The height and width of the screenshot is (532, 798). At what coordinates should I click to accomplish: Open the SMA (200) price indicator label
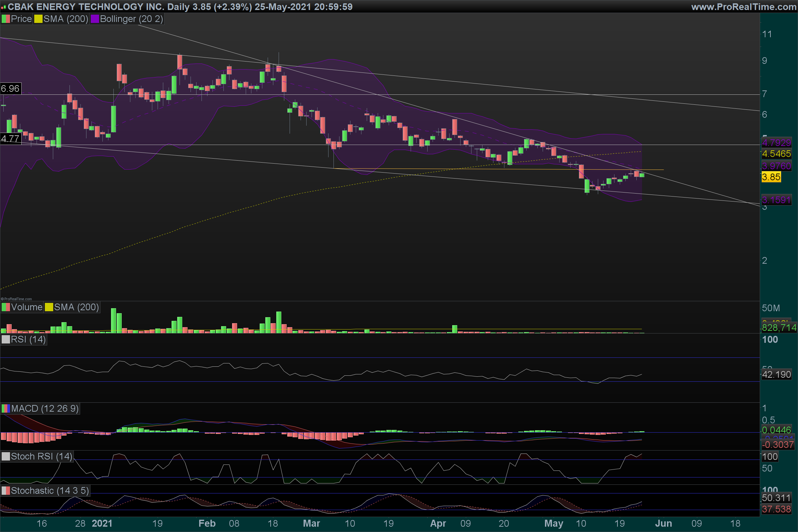tap(66, 19)
